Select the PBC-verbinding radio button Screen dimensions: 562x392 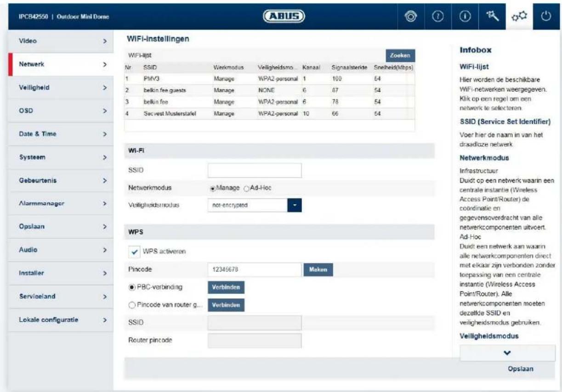[x=132, y=287]
